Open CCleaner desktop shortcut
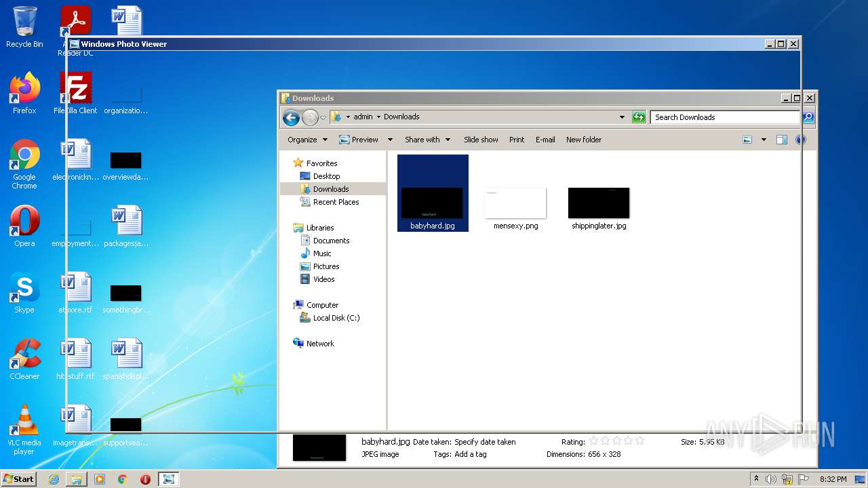Viewport: 868px width, 488px height. 24,359
